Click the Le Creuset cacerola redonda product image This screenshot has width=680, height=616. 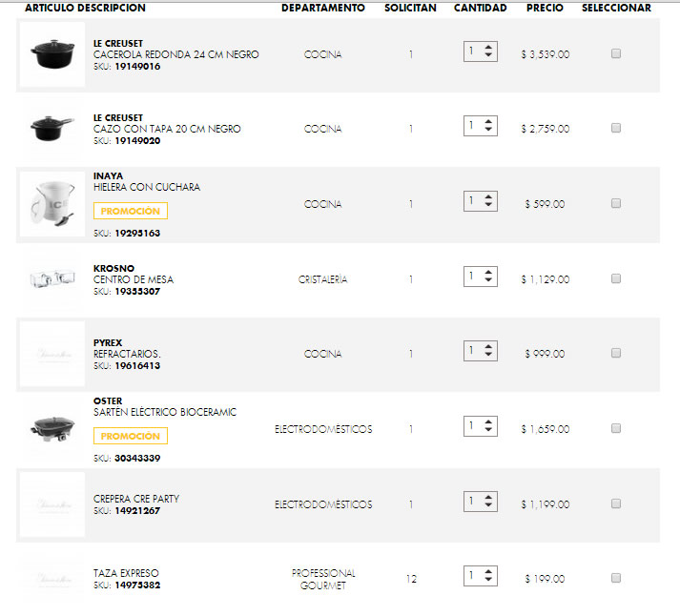52,55
